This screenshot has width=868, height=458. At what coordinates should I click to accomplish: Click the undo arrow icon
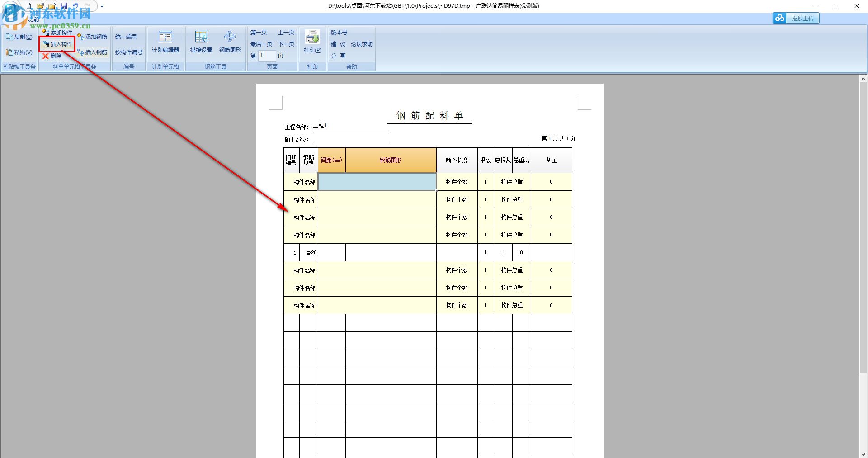75,6
